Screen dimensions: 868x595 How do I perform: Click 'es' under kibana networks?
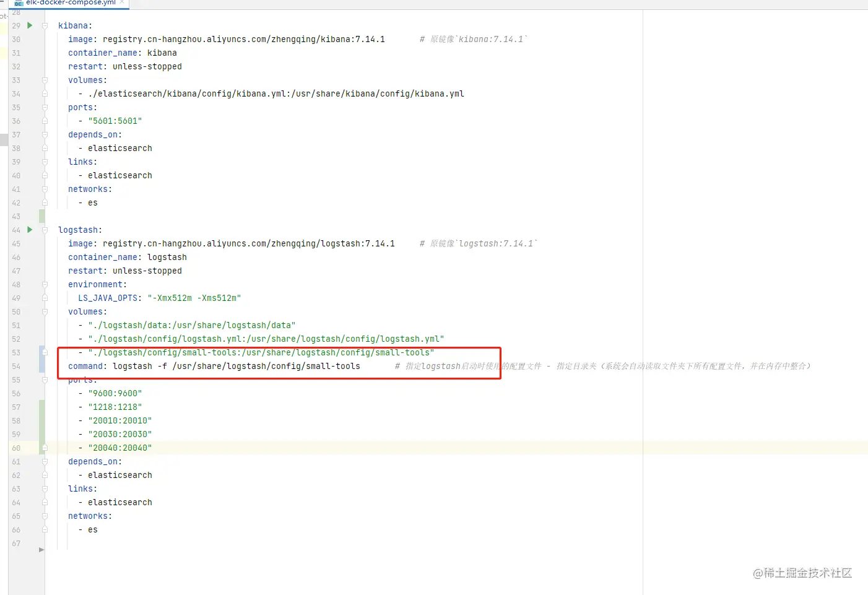93,202
